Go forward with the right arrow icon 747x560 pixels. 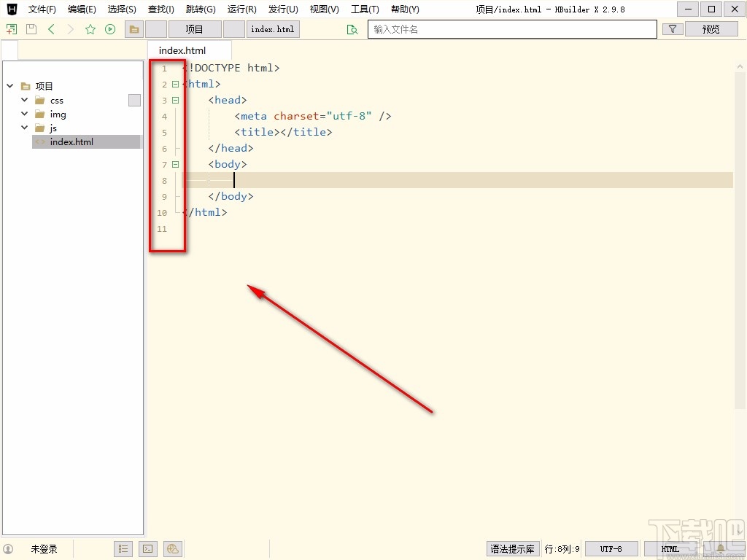(71, 29)
